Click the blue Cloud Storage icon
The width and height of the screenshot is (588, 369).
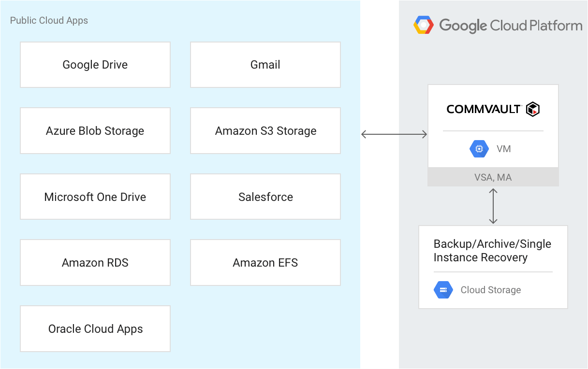coord(443,290)
